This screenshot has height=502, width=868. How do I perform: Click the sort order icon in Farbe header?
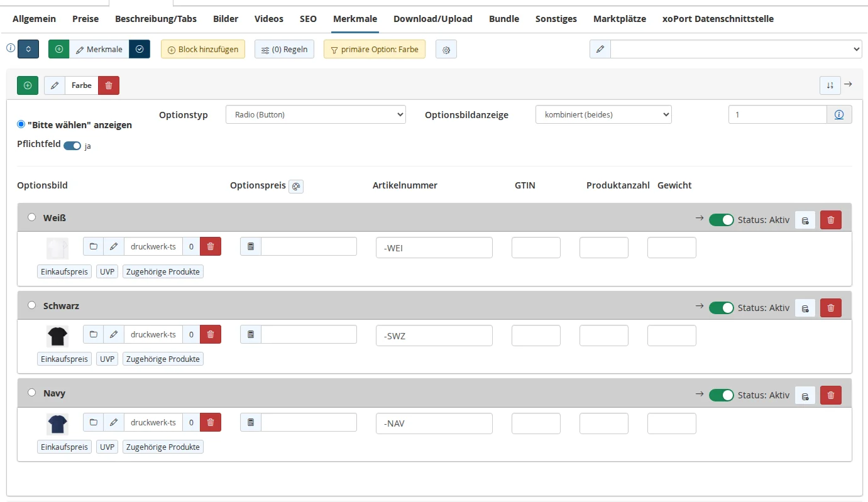tap(830, 85)
